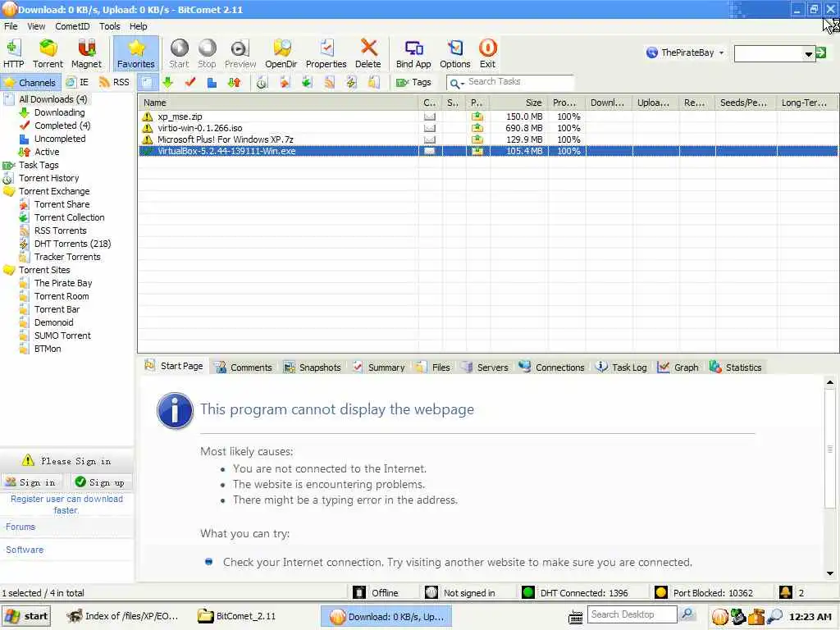Open the Help menu
The height and width of the screenshot is (630, 840).
(138, 26)
